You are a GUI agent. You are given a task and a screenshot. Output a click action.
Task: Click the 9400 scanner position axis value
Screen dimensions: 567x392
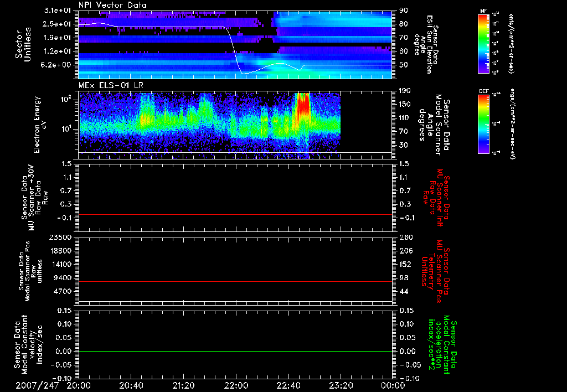[x=63, y=278]
